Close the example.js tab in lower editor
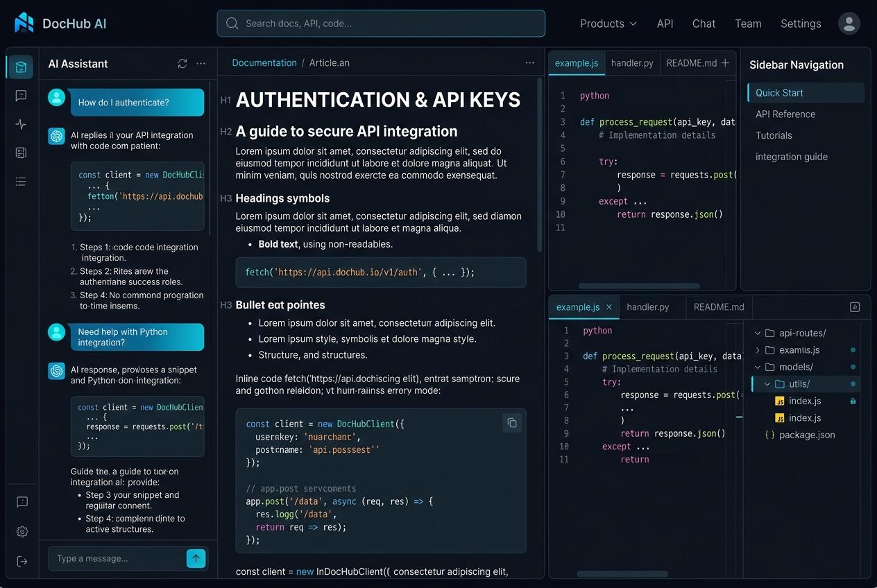Screen dimensions: 877x588 click(x=609, y=306)
